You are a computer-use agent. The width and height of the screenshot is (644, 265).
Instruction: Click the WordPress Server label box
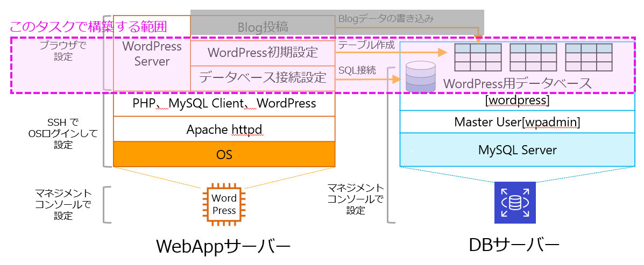tap(152, 54)
